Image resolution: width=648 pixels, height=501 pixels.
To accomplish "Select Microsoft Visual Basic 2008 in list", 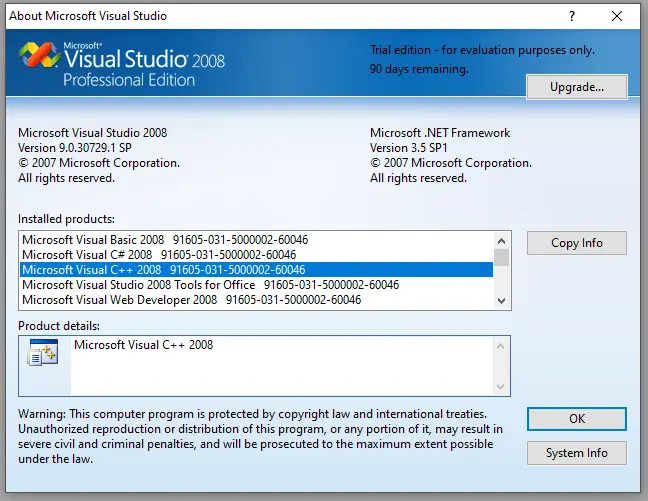I will [x=256, y=240].
